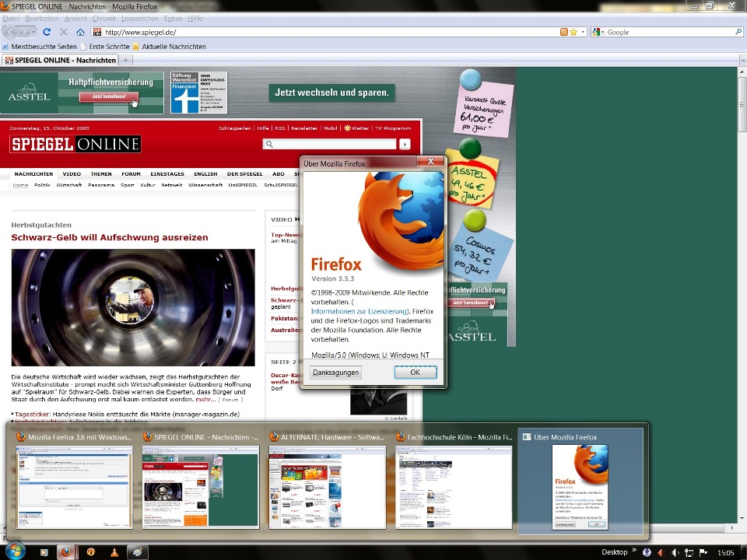Open the Hilfe menu
The width and height of the screenshot is (747, 560).
(195, 18)
